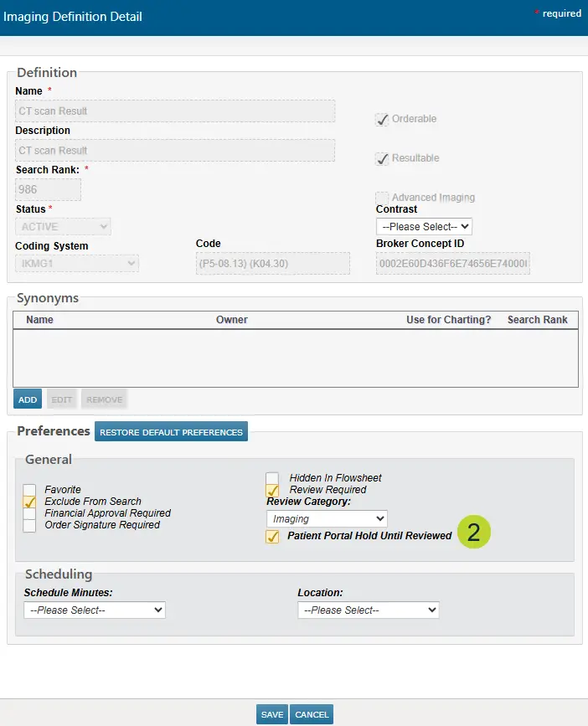Click Restore Default Preferences button
The width and height of the screenshot is (588, 726).
171,432
